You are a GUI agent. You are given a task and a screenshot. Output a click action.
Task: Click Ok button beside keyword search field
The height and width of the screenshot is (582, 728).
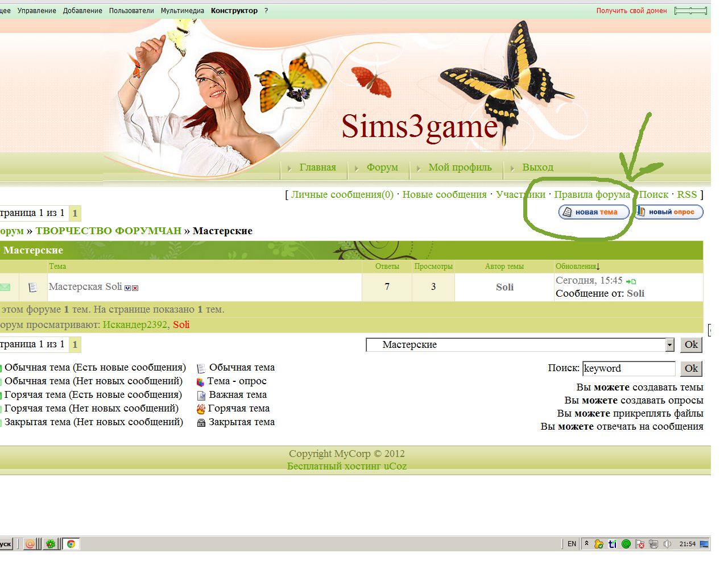(x=691, y=368)
